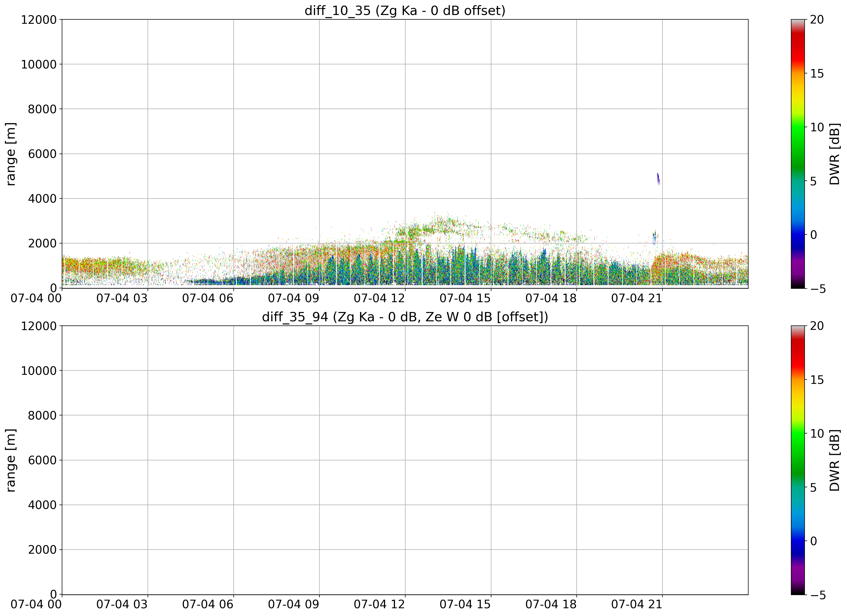Click the top plot title diff_10_35
The image size is (847, 616).
point(405,10)
